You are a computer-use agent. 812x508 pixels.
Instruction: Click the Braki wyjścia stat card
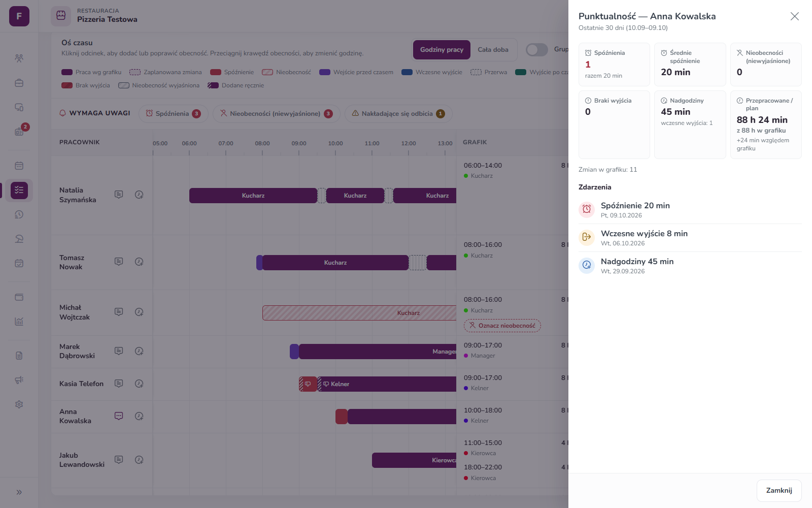click(614, 124)
